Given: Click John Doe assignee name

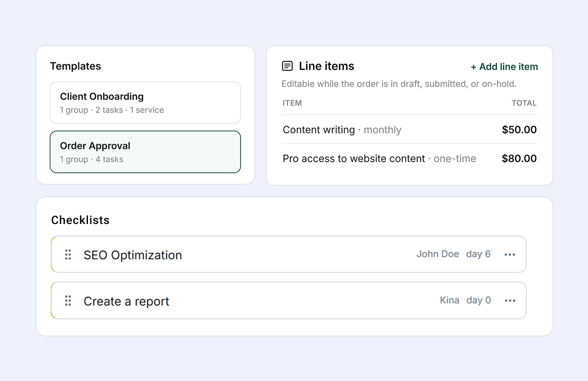Looking at the screenshot, I should (437, 254).
